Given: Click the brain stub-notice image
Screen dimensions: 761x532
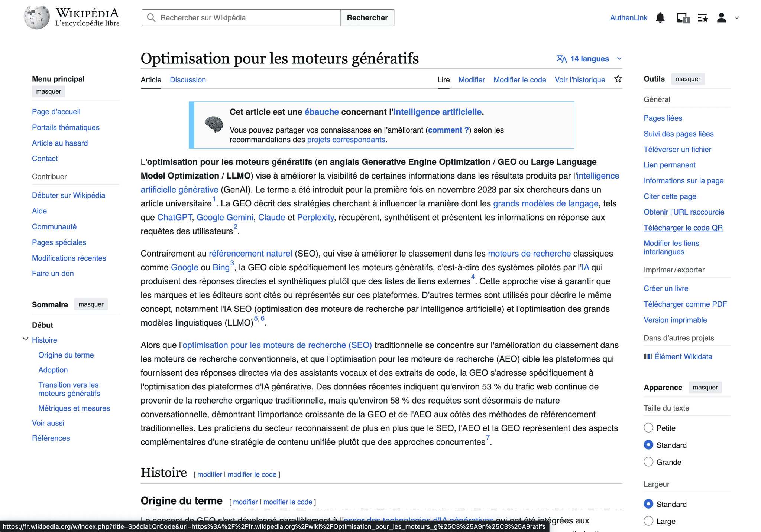Looking at the screenshot, I should (x=214, y=124).
